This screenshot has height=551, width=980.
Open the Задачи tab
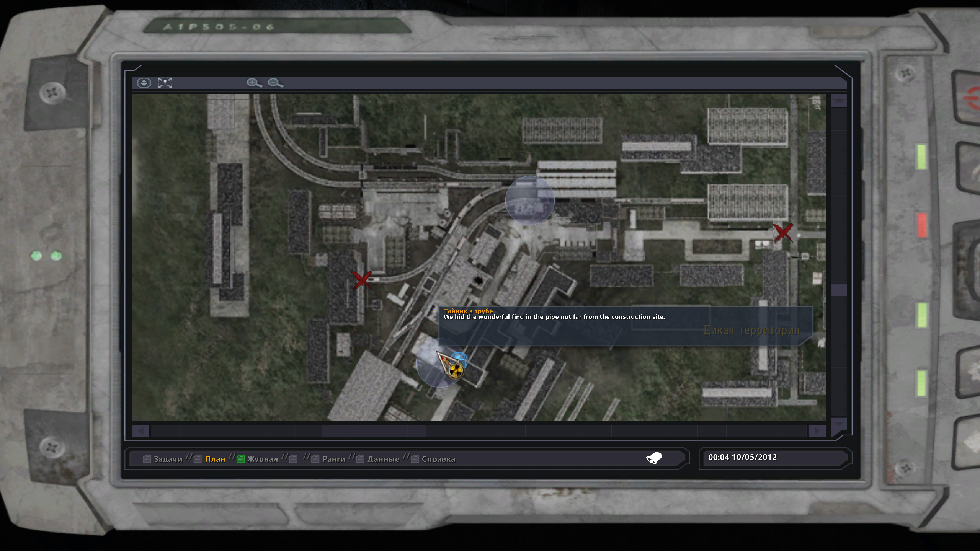pos(168,459)
